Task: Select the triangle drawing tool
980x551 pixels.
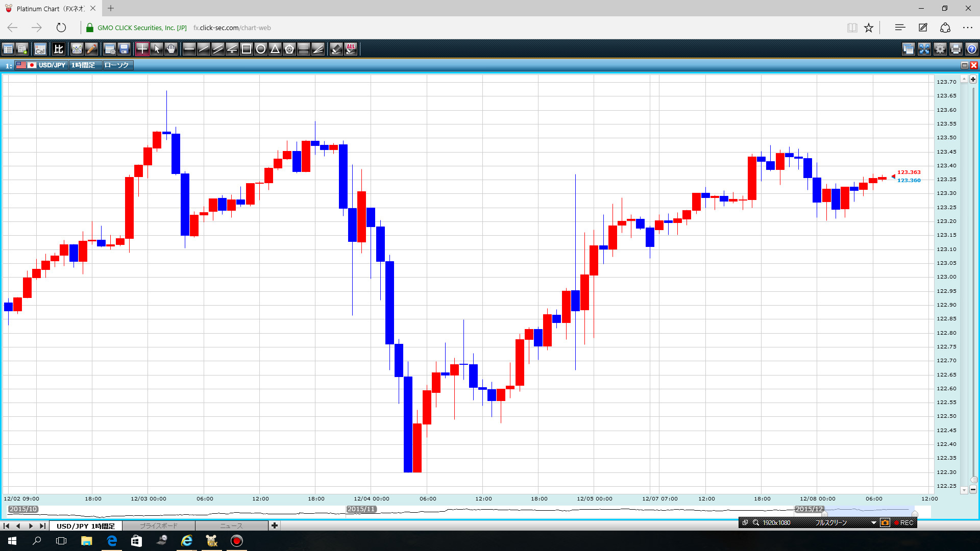Action: click(275, 49)
